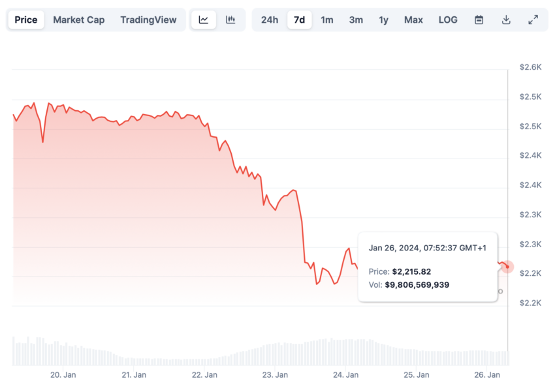Screen dimensions: 555x392
Task: Toggle the LOG scale
Action: click(448, 20)
